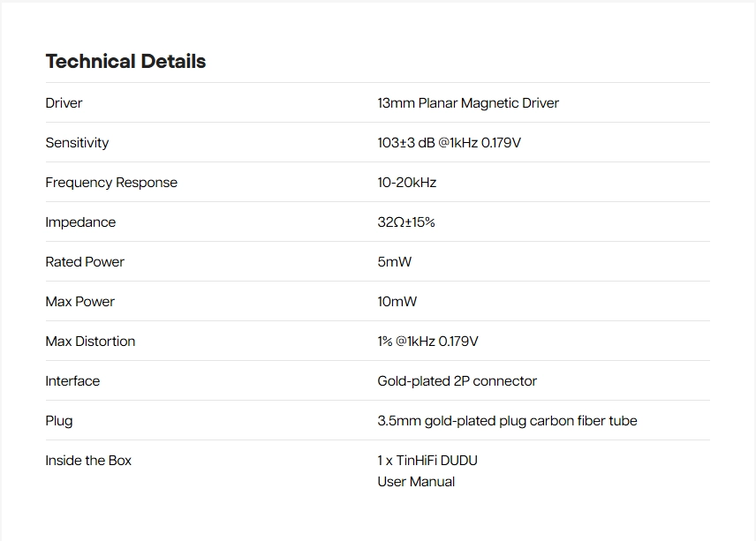Click the 1% @1kHz distortion value
The height and width of the screenshot is (541, 756).
(x=427, y=342)
